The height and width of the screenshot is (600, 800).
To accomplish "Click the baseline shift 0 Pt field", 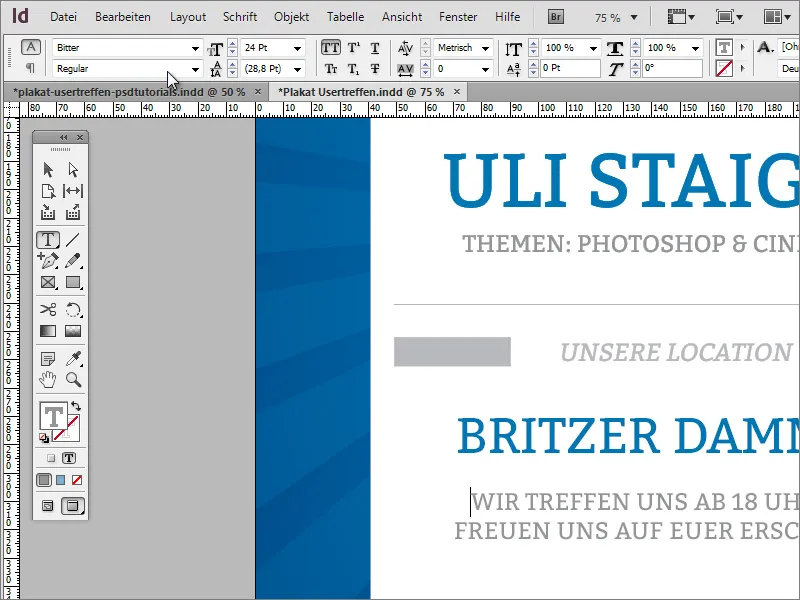I will (570, 68).
